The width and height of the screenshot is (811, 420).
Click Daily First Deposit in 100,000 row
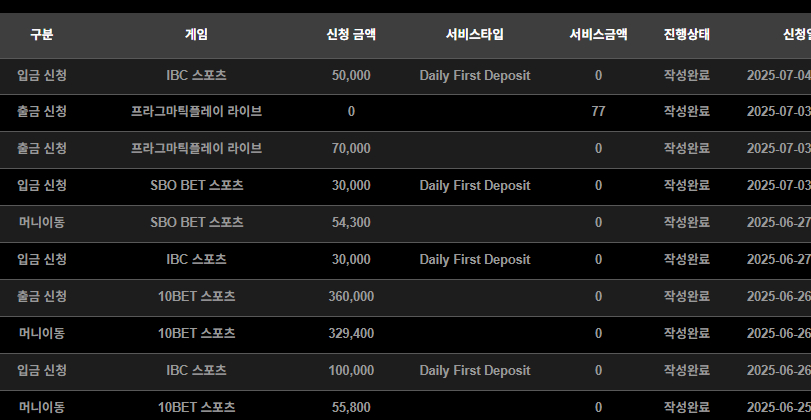[x=475, y=370]
